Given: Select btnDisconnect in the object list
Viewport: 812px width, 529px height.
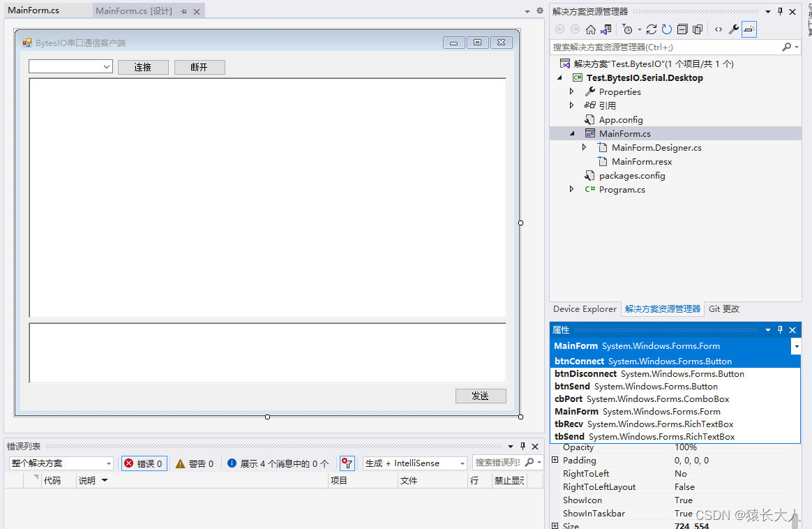Looking at the screenshot, I should coord(675,373).
